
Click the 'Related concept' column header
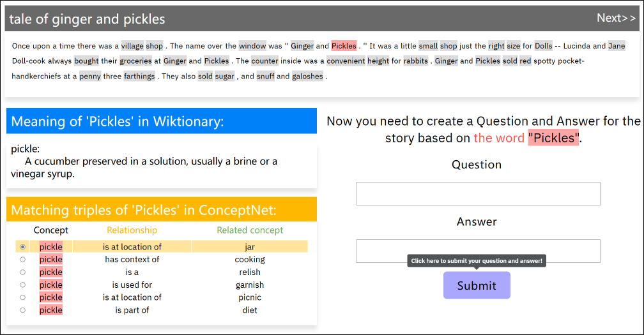250,230
